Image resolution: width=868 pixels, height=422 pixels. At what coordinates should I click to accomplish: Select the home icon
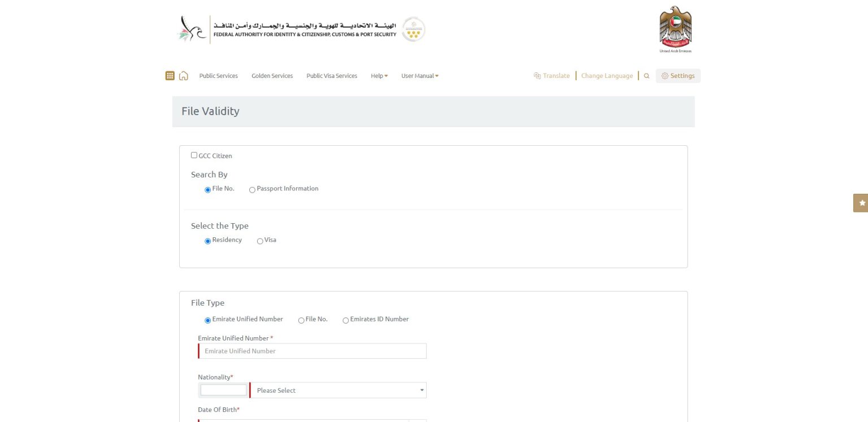click(184, 75)
